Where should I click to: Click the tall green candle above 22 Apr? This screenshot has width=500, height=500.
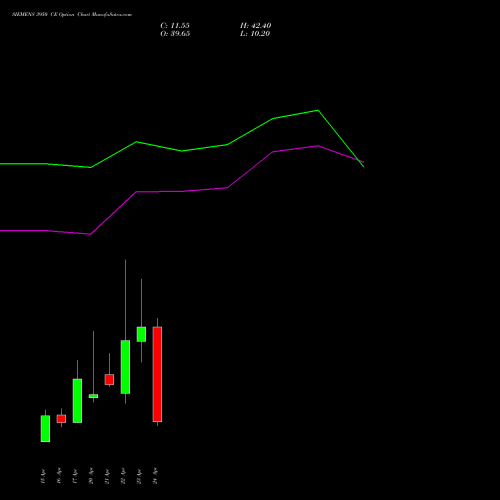(125, 367)
